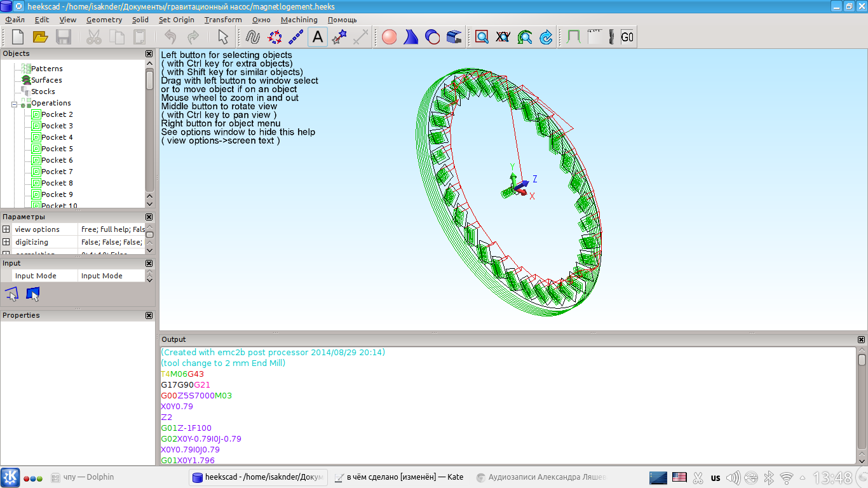Close the Objects panel

[x=149, y=54]
